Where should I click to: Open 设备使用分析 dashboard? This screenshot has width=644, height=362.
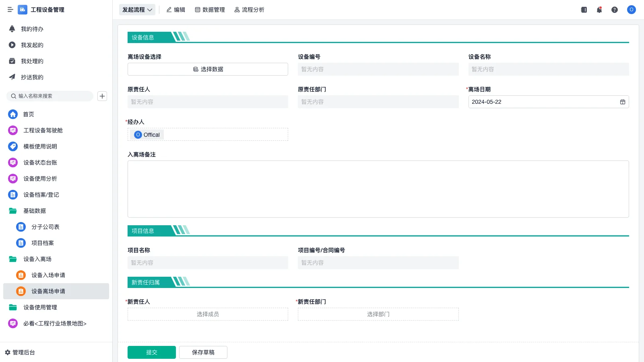[56, 179]
